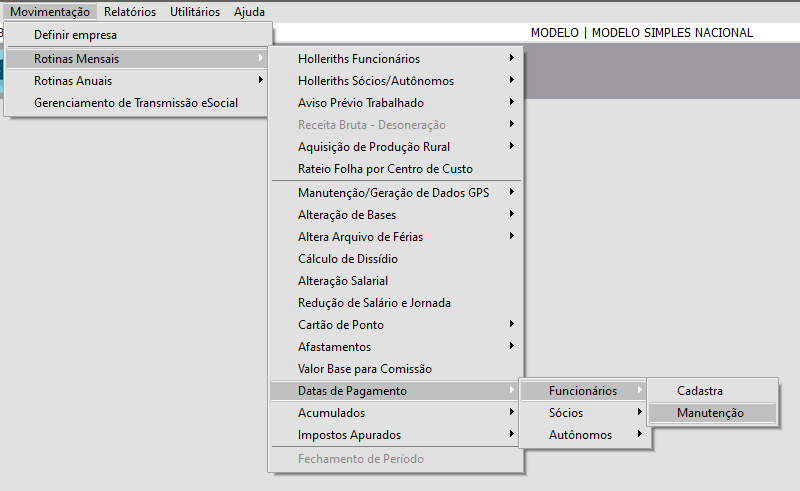800x491 pixels.
Task: Click Alteração Salarial menu item
Action: pyautogui.click(x=343, y=281)
